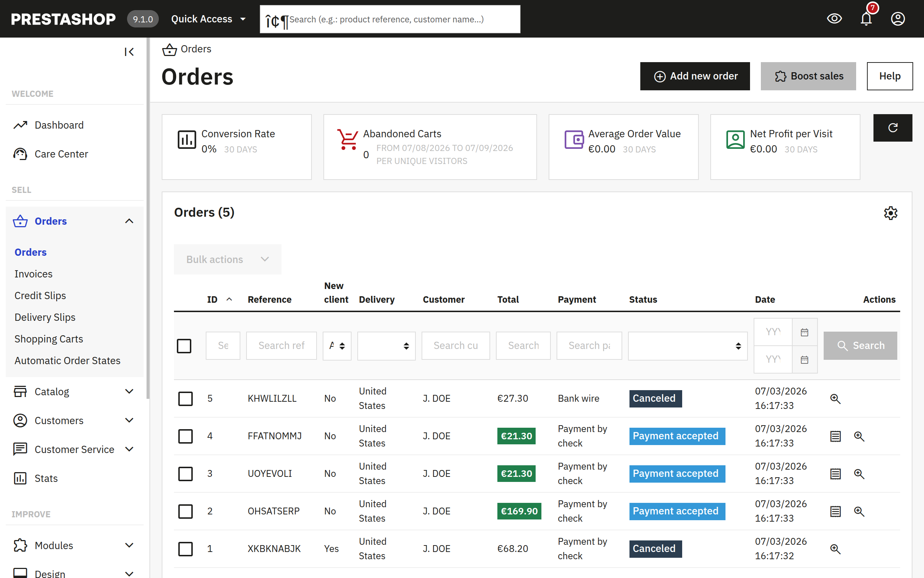Collapse the Orders sidebar section

(x=130, y=221)
